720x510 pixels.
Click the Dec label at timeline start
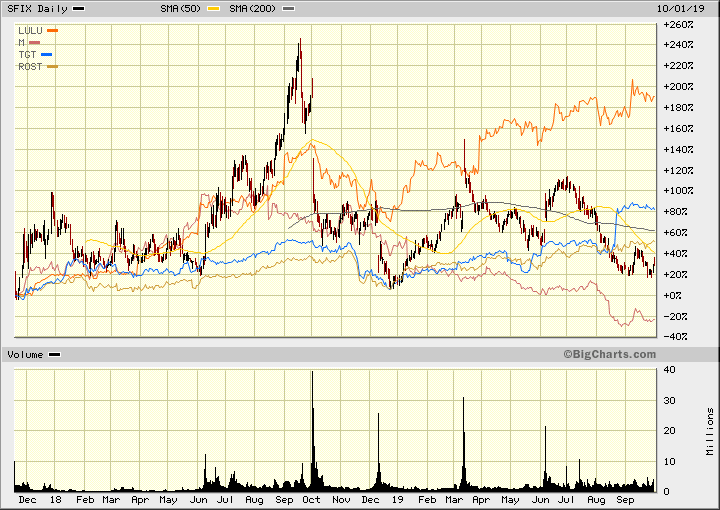click(28, 500)
